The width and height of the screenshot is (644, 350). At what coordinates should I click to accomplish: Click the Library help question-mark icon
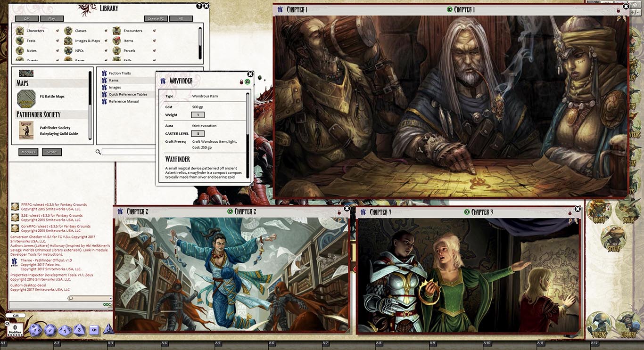(x=199, y=6)
